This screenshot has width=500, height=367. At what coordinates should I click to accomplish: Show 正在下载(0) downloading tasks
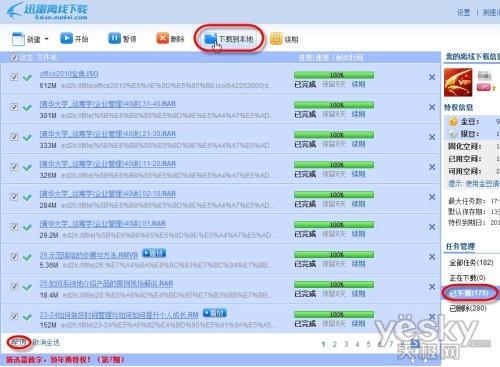(x=467, y=278)
